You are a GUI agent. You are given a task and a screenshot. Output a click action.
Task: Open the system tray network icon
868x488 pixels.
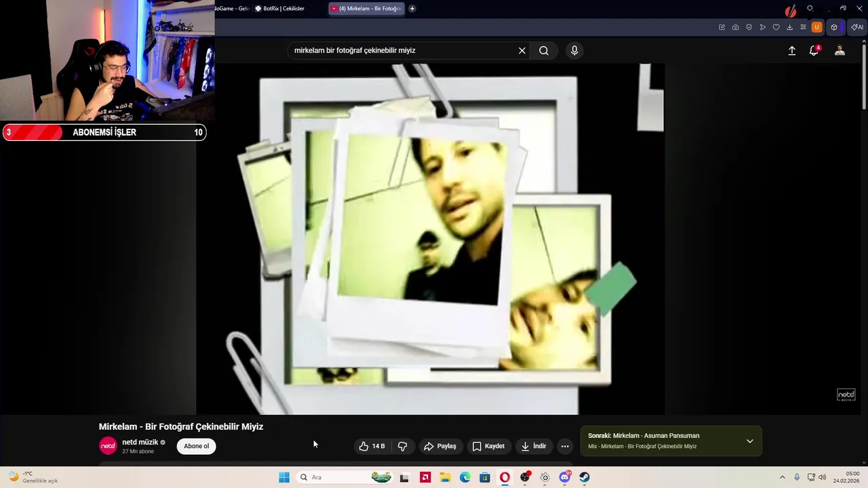[811, 477]
